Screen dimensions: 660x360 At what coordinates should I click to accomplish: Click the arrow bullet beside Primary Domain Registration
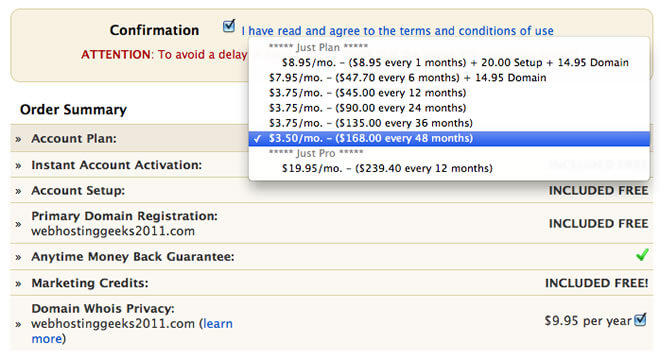point(18,224)
